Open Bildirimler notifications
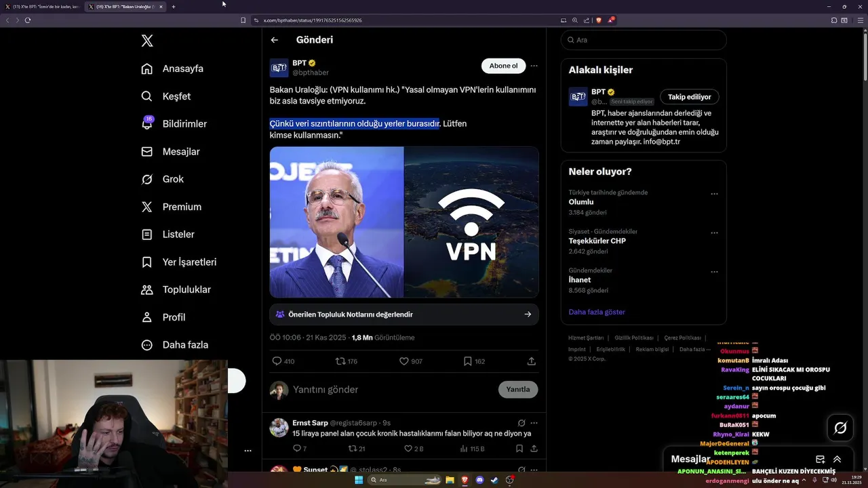 tap(174, 124)
